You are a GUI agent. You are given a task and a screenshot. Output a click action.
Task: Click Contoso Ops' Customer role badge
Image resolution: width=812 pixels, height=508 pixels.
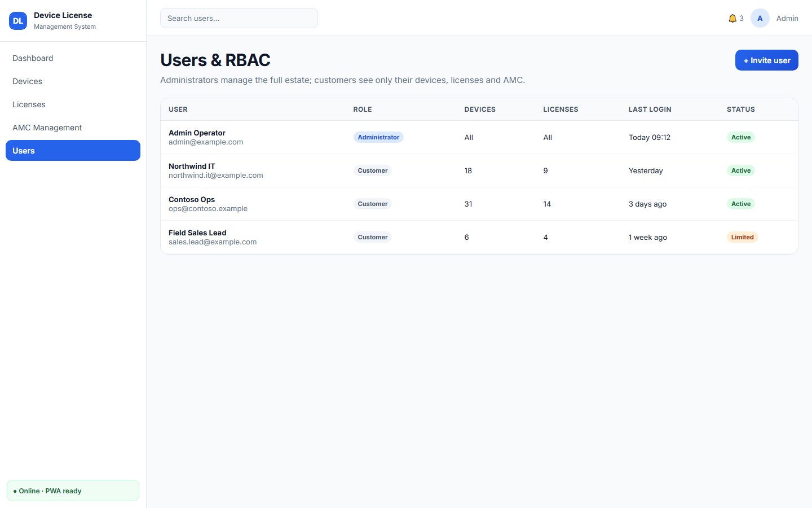pos(373,204)
